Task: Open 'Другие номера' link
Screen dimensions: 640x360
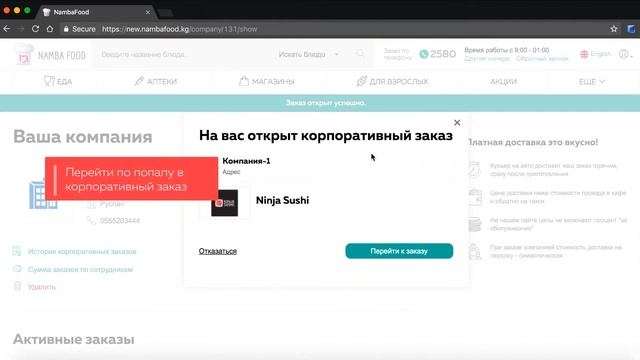Action: coord(487,59)
